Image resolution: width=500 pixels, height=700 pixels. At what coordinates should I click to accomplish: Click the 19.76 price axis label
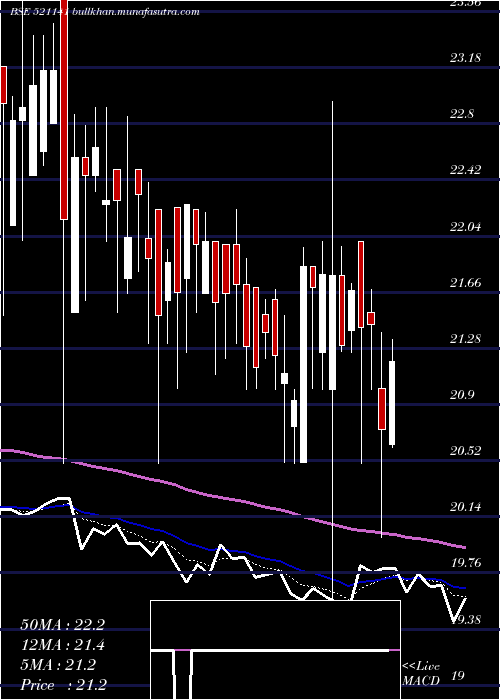click(x=465, y=563)
